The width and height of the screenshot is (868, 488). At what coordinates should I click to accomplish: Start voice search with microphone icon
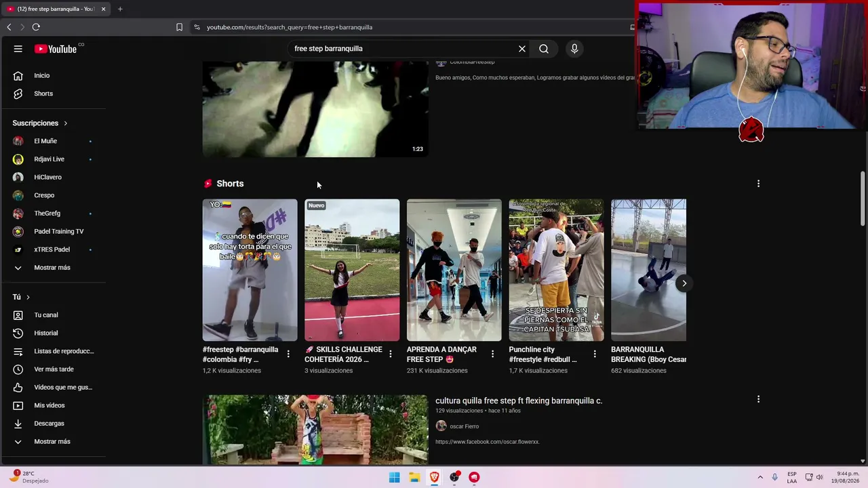tap(574, 49)
